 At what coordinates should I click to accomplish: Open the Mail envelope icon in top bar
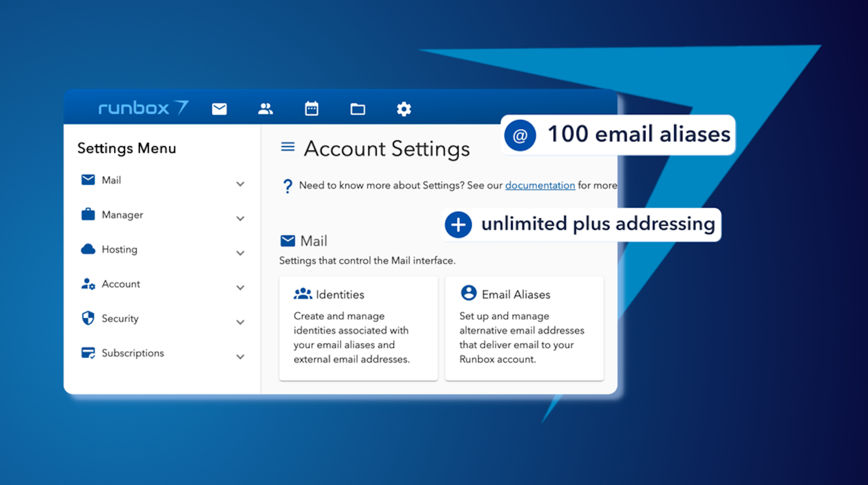pos(219,109)
